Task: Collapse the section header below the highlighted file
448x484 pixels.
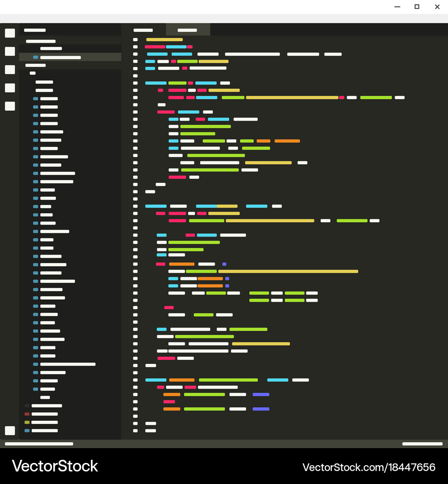Action: point(35,65)
